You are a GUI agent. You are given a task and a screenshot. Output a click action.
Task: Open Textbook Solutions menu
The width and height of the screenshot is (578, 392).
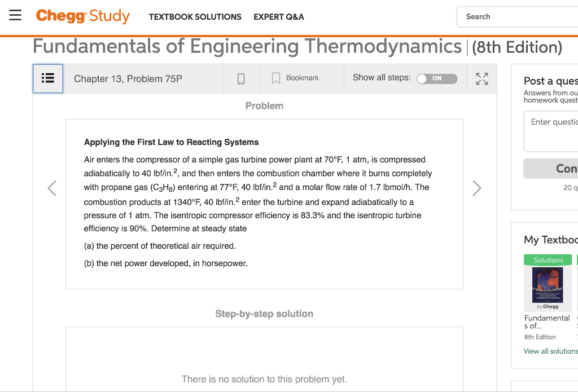[195, 17]
